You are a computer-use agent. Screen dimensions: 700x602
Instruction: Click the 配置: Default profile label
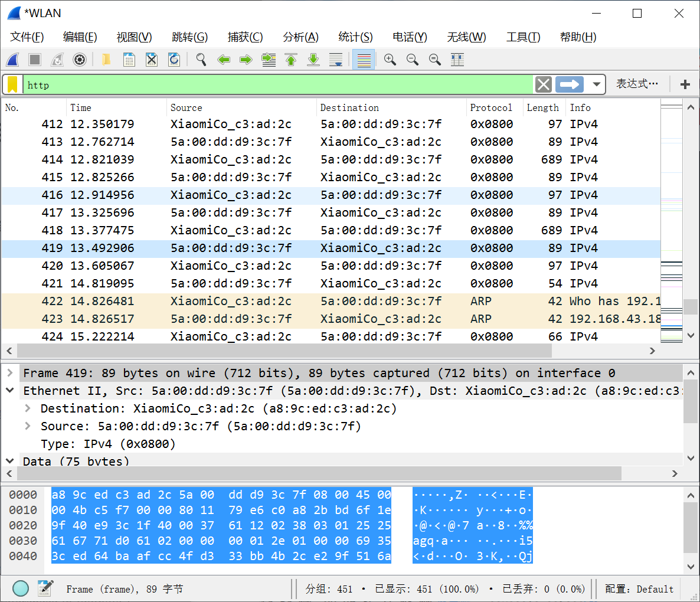tap(639, 589)
